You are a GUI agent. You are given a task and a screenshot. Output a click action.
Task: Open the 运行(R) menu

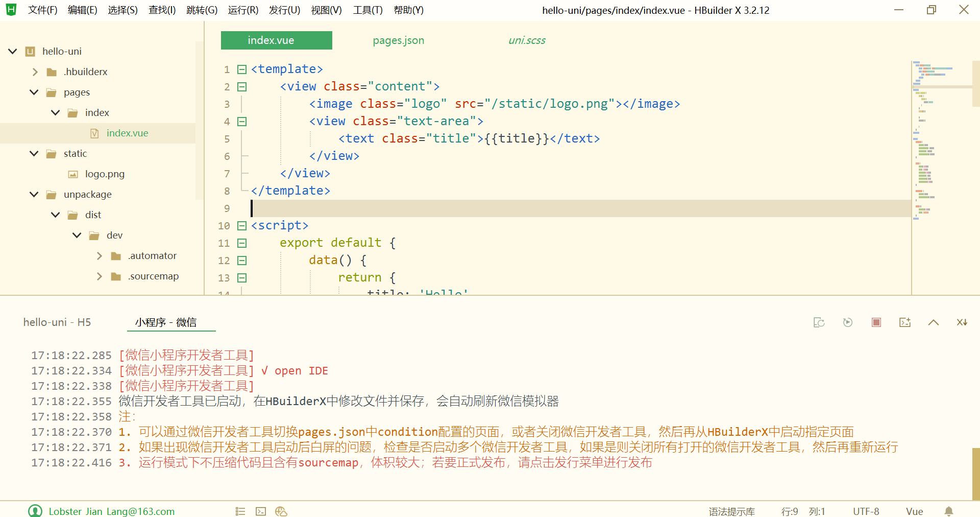[x=243, y=10]
